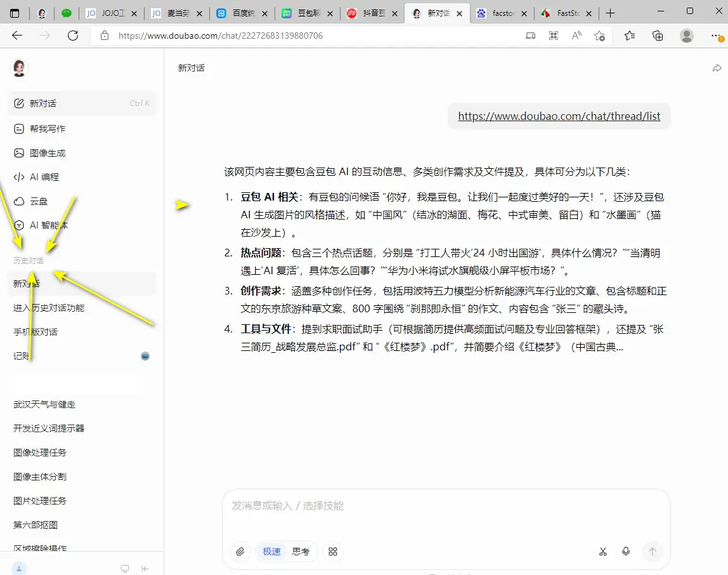Open 云盘 cloud drive
The width and height of the screenshot is (728, 575).
82,201
